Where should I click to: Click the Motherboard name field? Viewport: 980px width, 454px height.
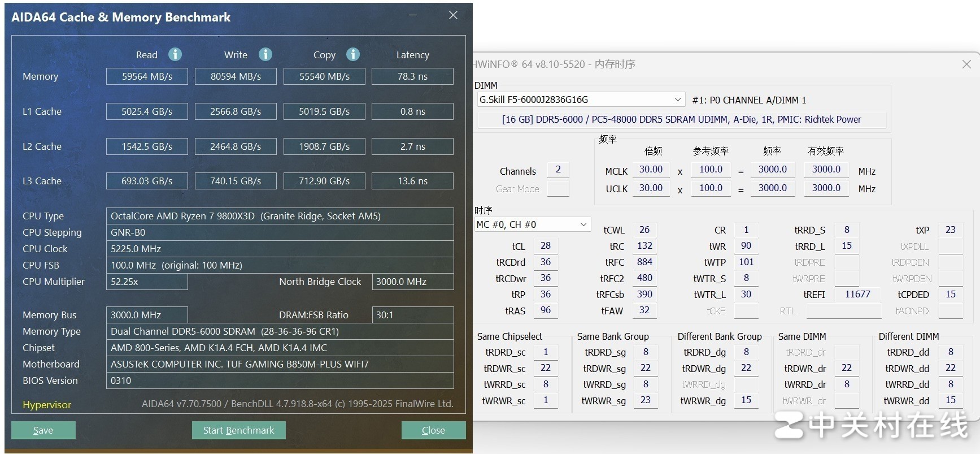pos(280,364)
